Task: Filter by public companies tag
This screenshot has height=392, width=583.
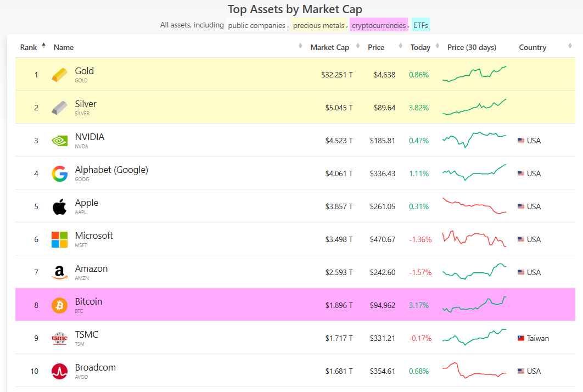Action: click(x=256, y=25)
